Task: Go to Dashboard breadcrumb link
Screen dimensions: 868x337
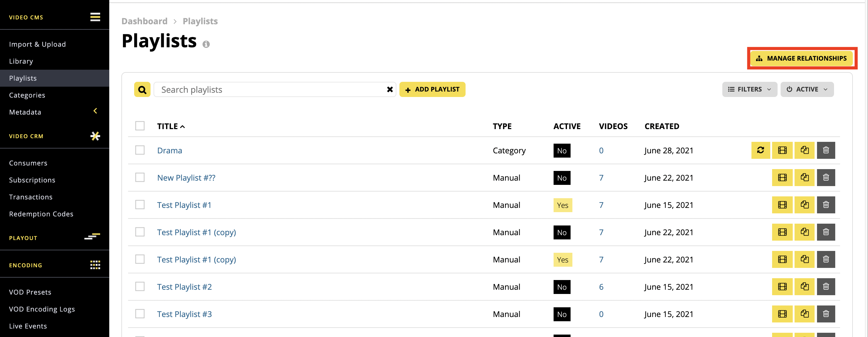Action: click(x=144, y=21)
